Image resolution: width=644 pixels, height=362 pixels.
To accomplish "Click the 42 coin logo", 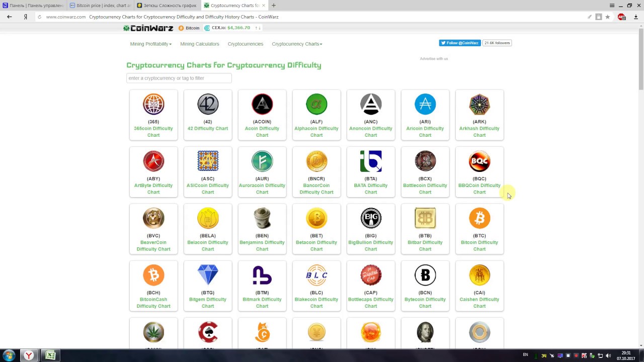I will [208, 105].
